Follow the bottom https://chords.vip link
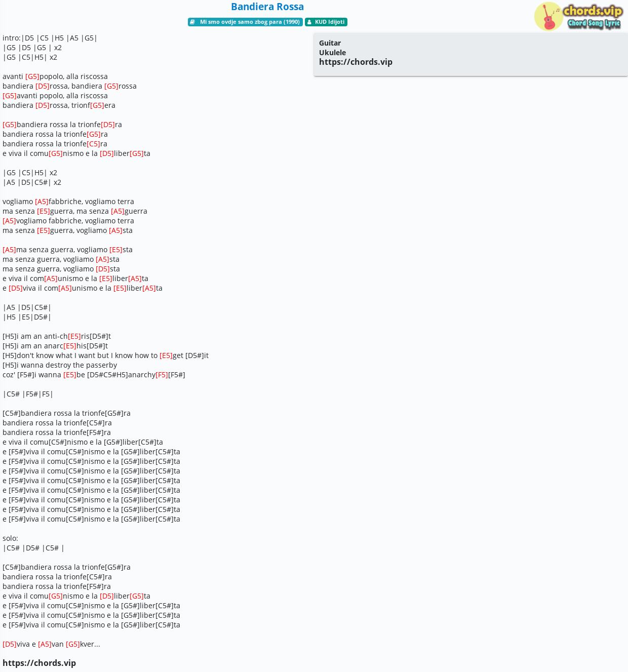 39,663
